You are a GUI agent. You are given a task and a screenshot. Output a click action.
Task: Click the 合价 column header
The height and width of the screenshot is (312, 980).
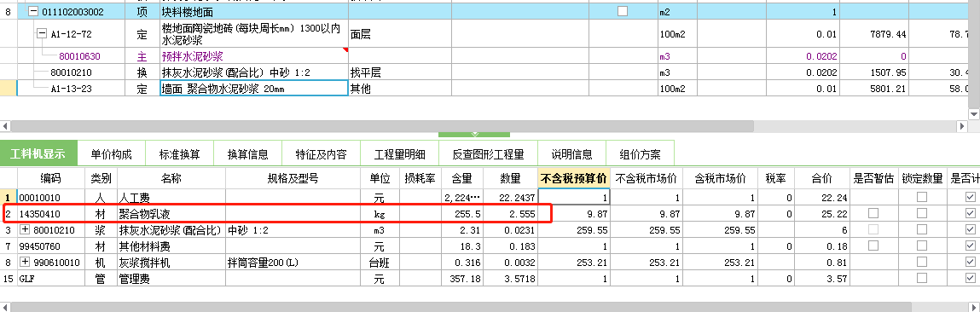822,179
